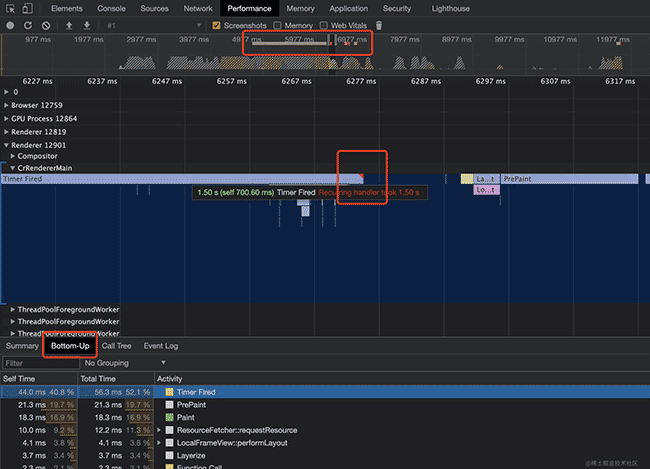Toggle the device toolbar icon
This screenshot has height=469, width=650.
(x=27, y=8)
